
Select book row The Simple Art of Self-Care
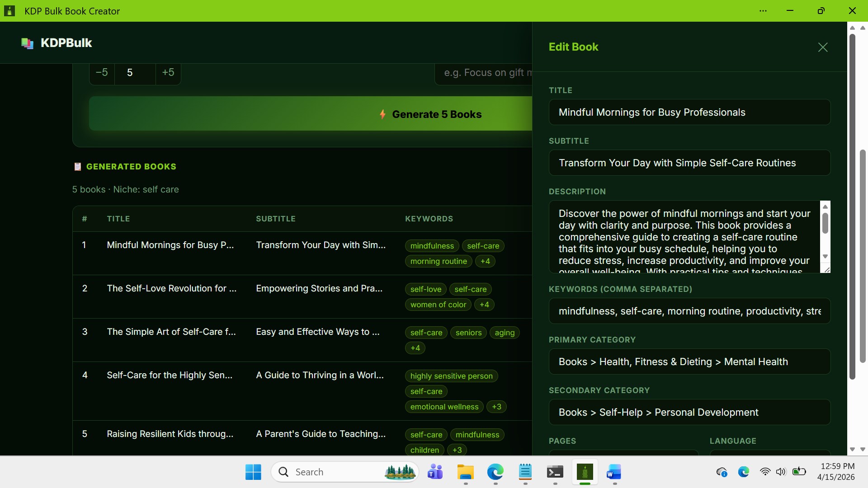pyautogui.click(x=302, y=340)
